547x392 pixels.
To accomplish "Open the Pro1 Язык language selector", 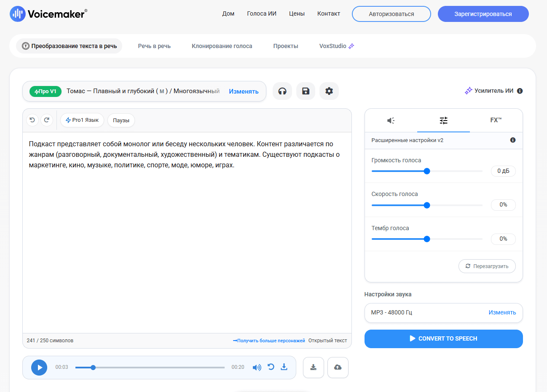I will point(82,120).
